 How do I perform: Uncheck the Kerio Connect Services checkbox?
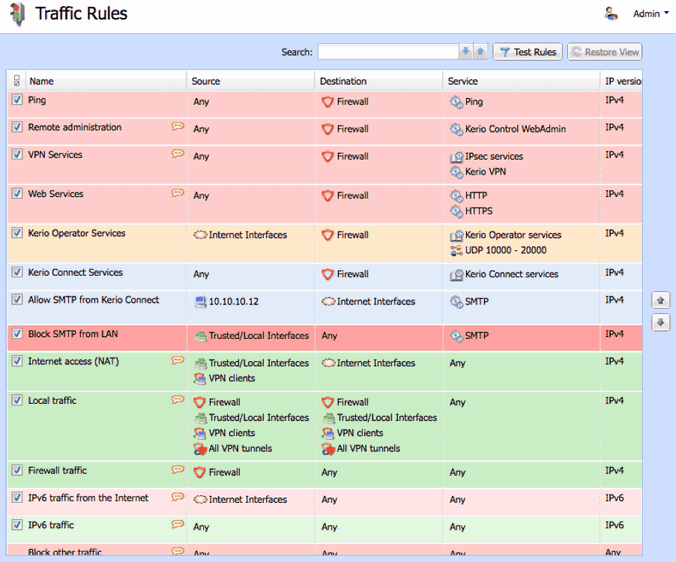coord(17,272)
